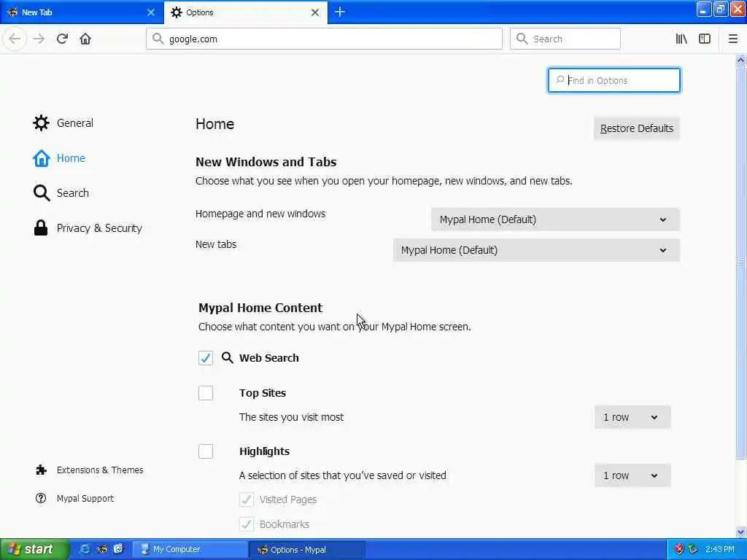
Task: Open the Privacy & Security category
Action: click(88, 228)
